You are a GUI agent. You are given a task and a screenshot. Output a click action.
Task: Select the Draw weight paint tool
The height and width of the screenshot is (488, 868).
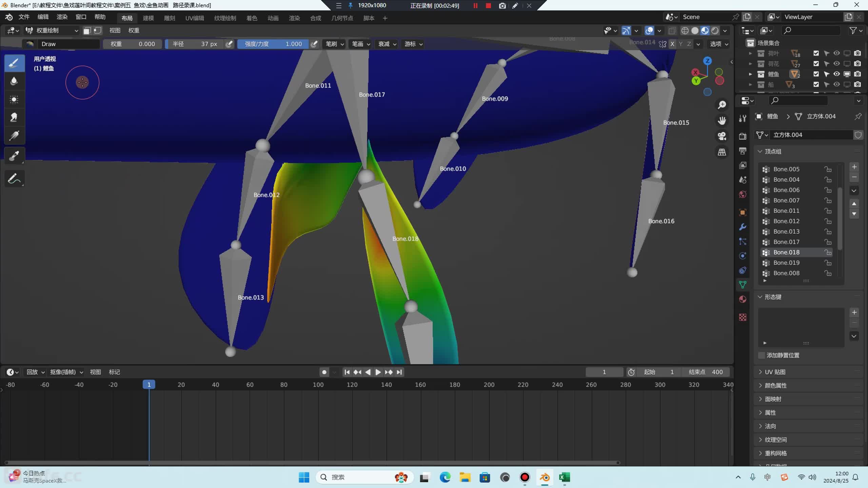point(14,63)
